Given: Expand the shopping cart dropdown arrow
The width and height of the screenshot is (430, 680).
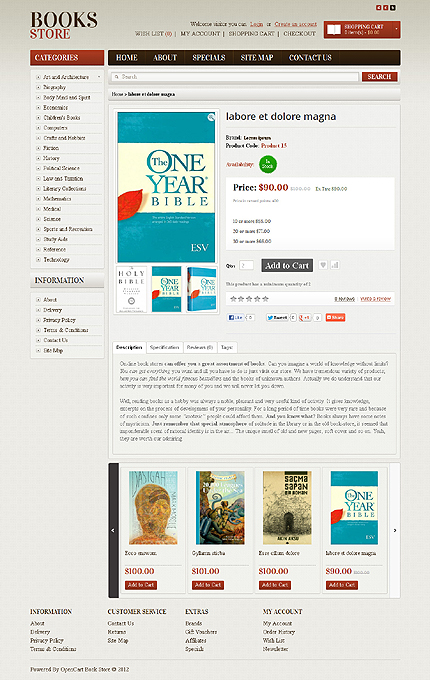Looking at the screenshot, I should pyautogui.click(x=396, y=29).
